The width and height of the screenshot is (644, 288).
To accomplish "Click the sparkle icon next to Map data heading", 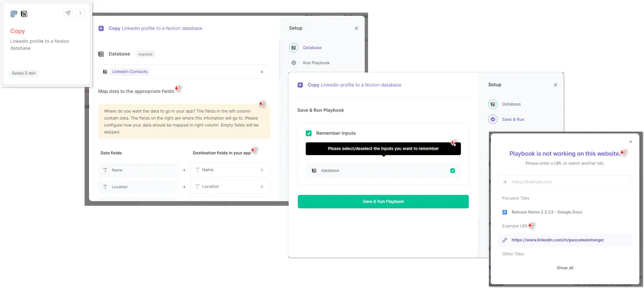I will [178, 88].
